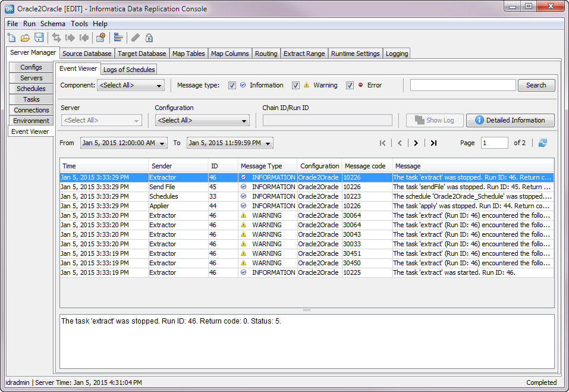Click the New configuration file icon
Viewport: 569px width, 392px height.
12,38
